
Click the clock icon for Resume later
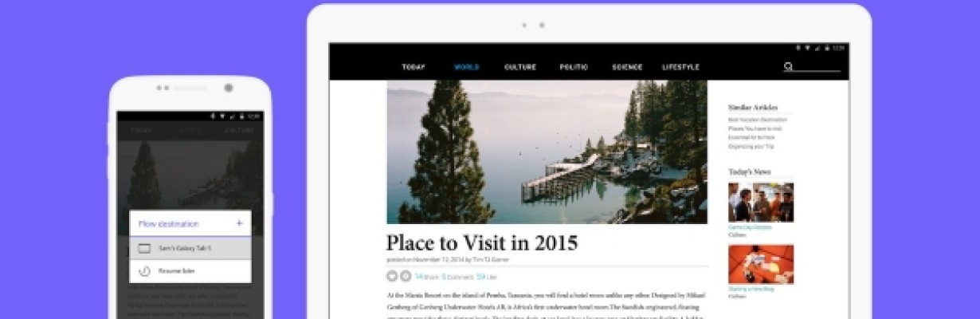144,271
